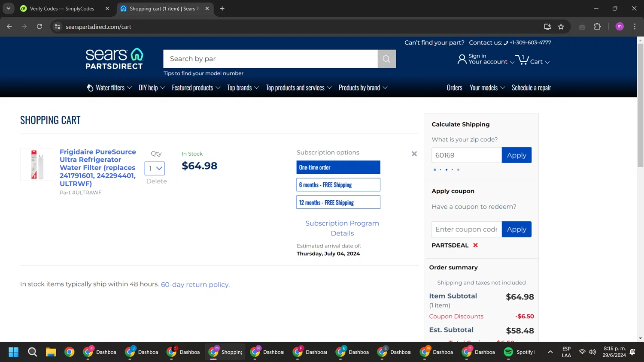
Task: Close the Shopping cart Sears tab
Action: click(x=207, y=9)
